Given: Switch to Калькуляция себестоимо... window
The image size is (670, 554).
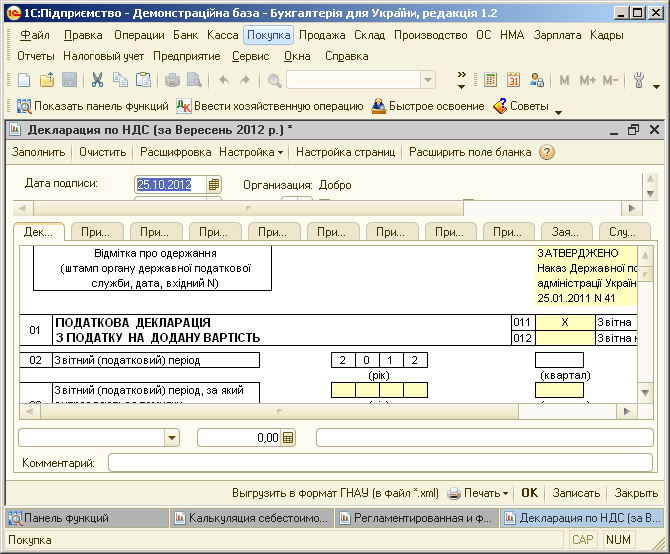Looking at the screenshot, I should 252,518.
